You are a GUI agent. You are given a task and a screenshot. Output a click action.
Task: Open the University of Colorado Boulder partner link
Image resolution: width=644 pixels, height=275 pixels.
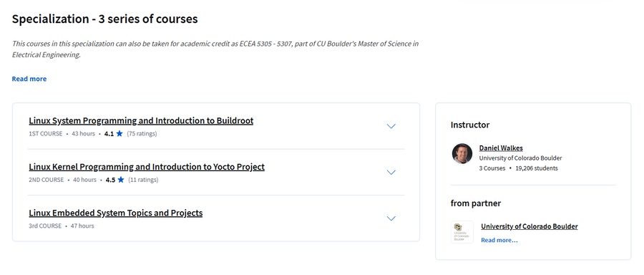tap(530, 226)
